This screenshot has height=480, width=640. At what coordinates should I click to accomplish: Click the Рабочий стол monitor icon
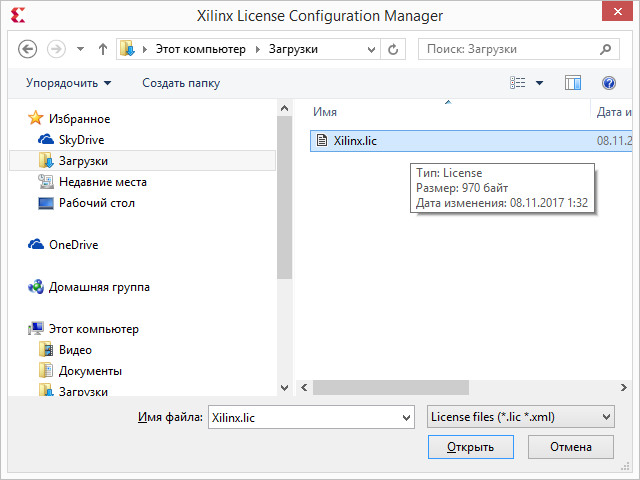(x=46, y=203)
